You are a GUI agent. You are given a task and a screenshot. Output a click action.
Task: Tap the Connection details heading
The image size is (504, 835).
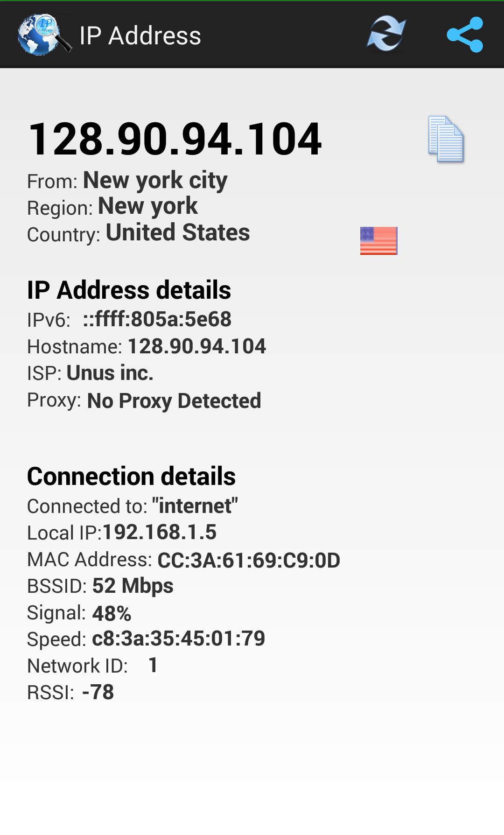(x=132, y=477)
